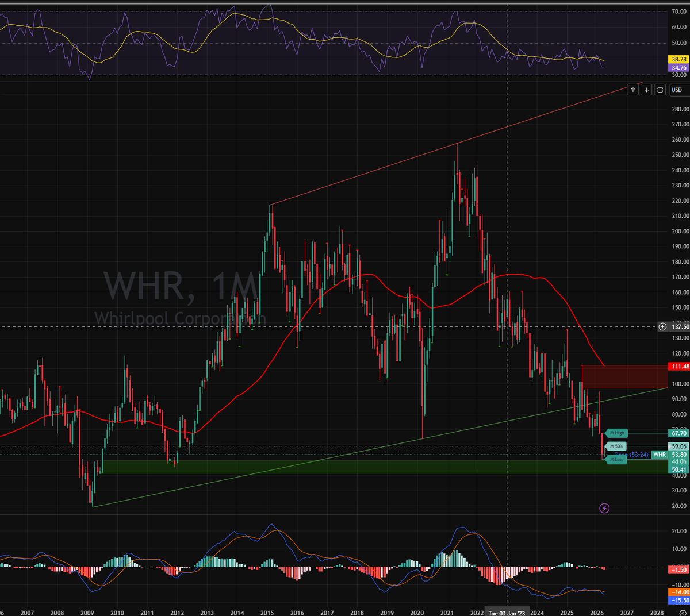Click the red 111.48 moving average label
690x616 pixels.
(x=679, y=367)
